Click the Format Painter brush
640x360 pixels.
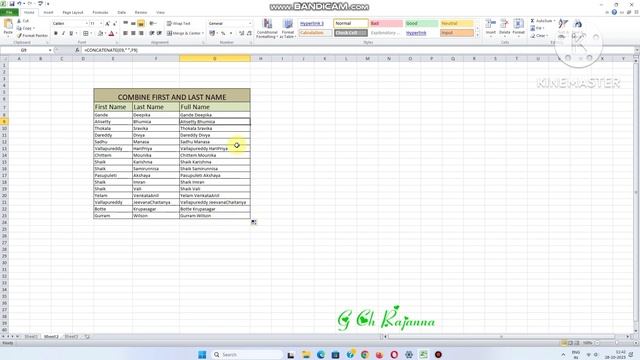19,36
